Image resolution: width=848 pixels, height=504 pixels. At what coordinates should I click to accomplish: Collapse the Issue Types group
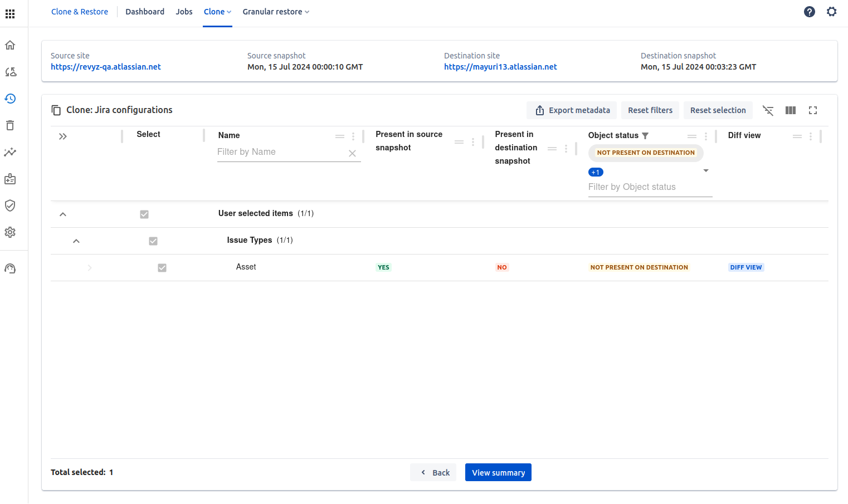coord(76,241)
